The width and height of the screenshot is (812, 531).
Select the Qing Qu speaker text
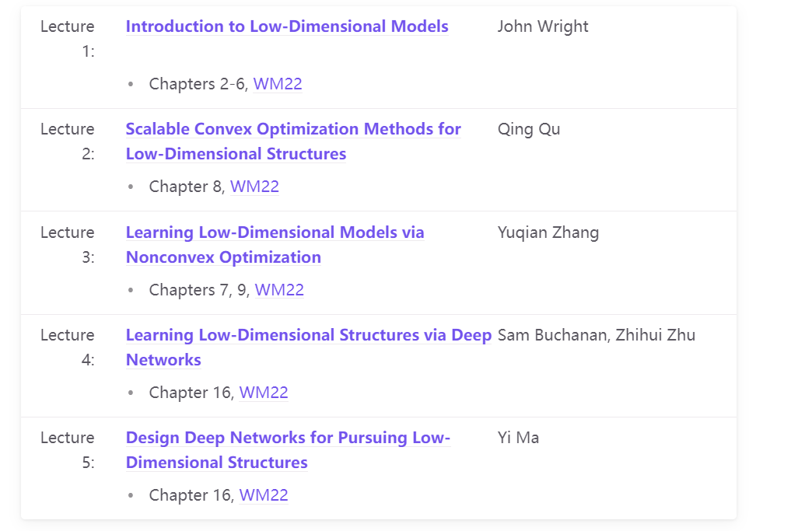click(x=529, y=129)
